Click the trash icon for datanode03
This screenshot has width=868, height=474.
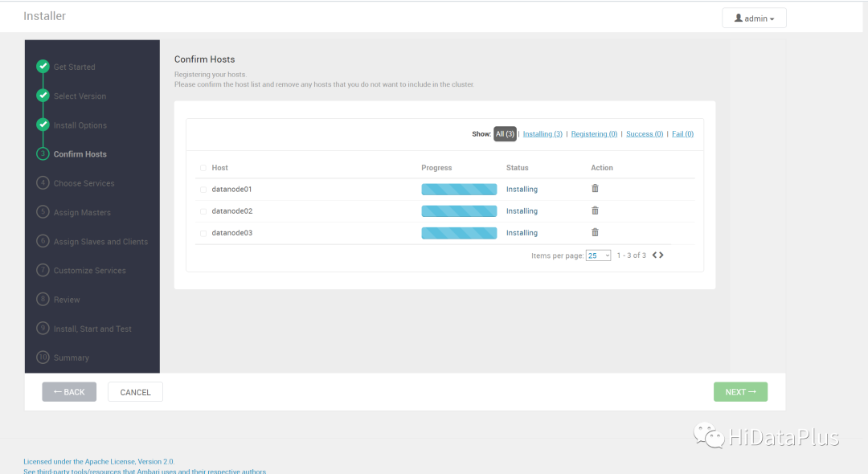pos(595,232)
